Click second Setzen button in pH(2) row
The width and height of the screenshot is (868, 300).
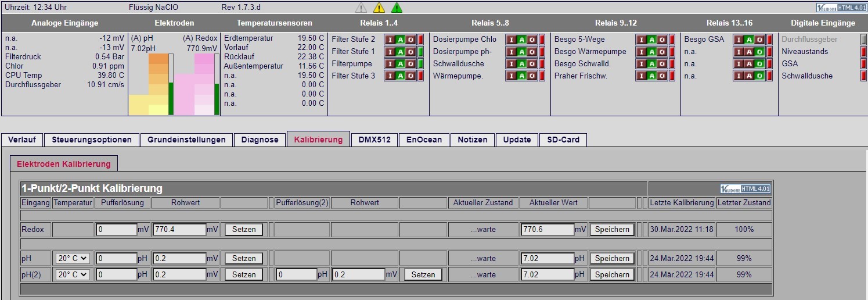click(423, 274)
